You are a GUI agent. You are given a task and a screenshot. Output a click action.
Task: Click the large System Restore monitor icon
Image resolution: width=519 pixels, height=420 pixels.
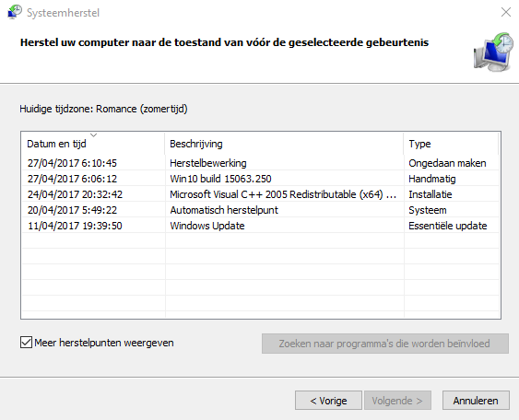coord(493,52)
